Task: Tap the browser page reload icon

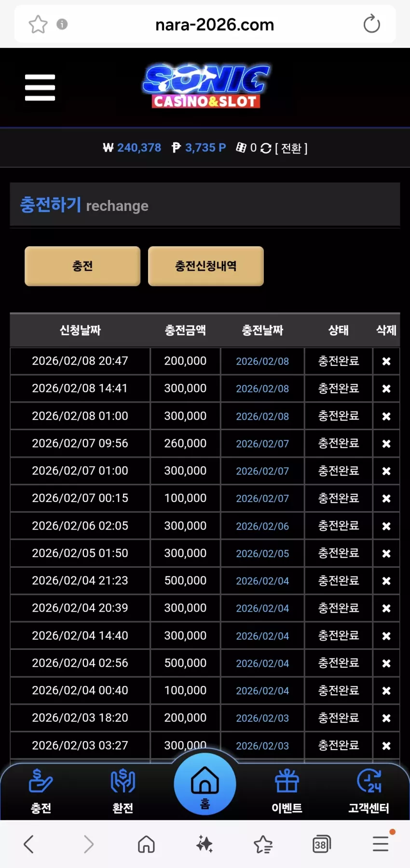Action: pos(371,24)
